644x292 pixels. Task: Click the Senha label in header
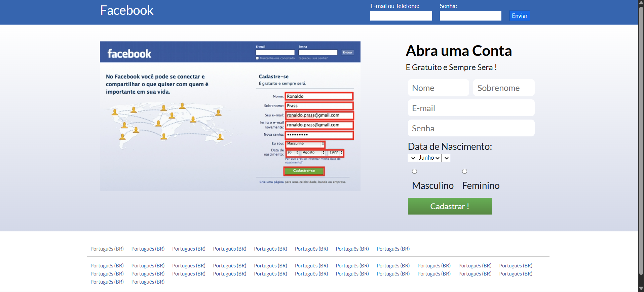pos(448,6)
